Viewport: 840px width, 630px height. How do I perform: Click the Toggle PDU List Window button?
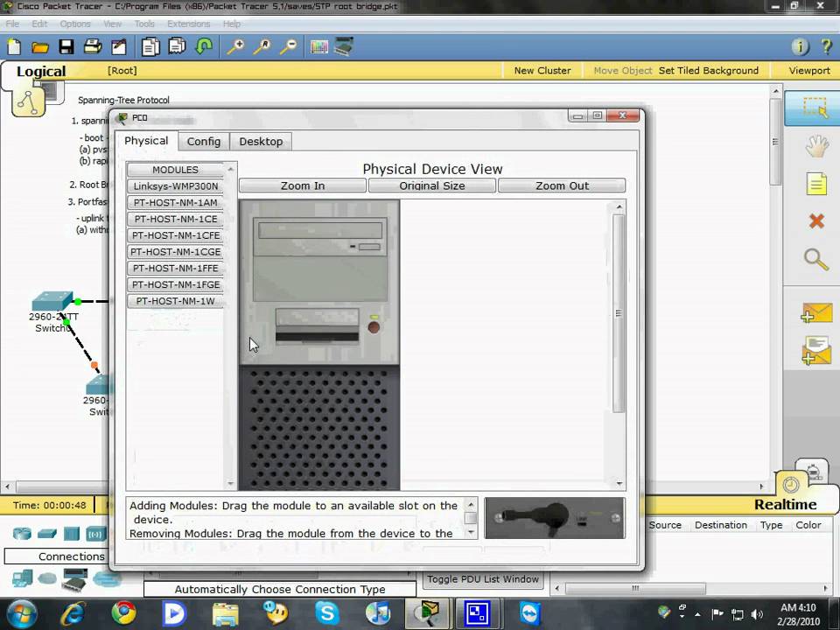coord(483,579)
